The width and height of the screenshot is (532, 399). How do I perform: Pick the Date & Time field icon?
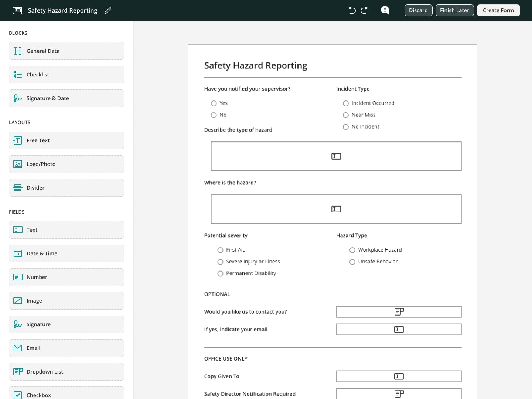[18, 253]
